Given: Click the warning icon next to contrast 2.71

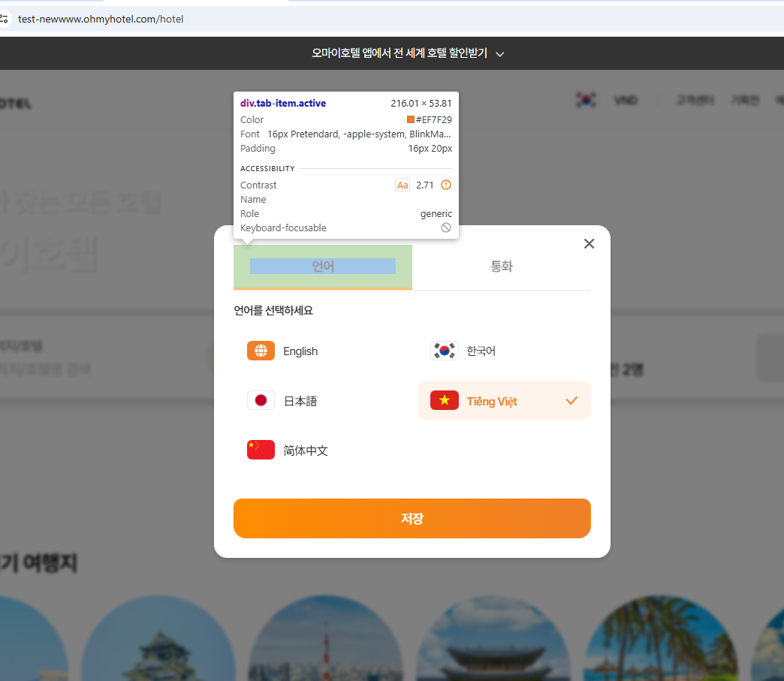Looking at the screenshot, I should pos(446,185).
